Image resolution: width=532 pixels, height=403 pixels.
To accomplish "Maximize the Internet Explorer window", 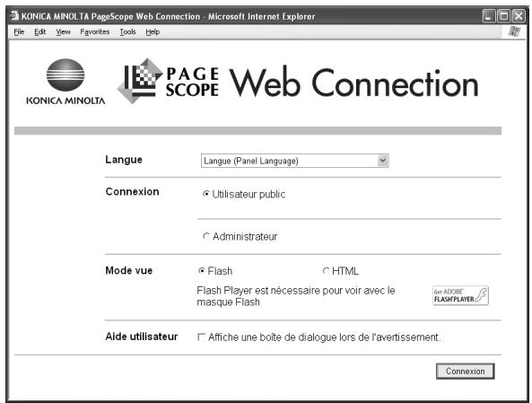I will pyautogui.click(x=503, y=16).
